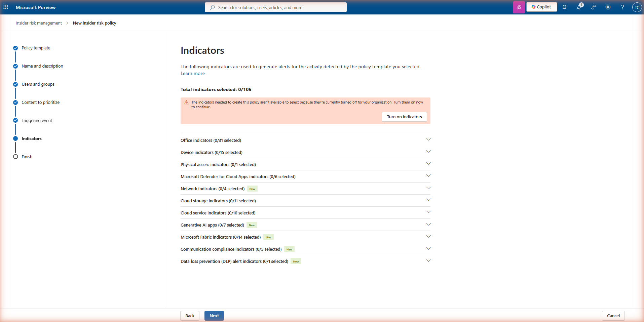The width and height of the screenshot is (644, 322).
Task: Expand Office indicators section
Action: [x=428, y=139]
